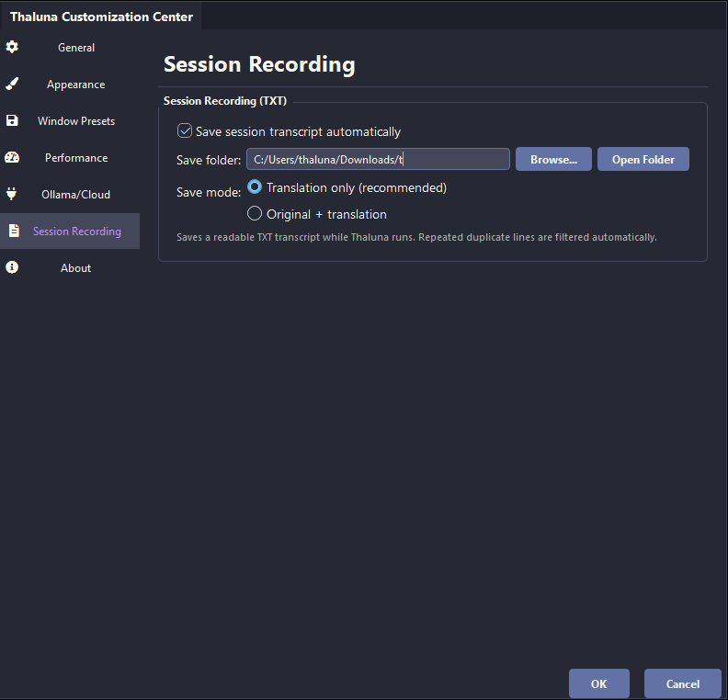Switch to the Appearance section

click(x=75, y=85)
